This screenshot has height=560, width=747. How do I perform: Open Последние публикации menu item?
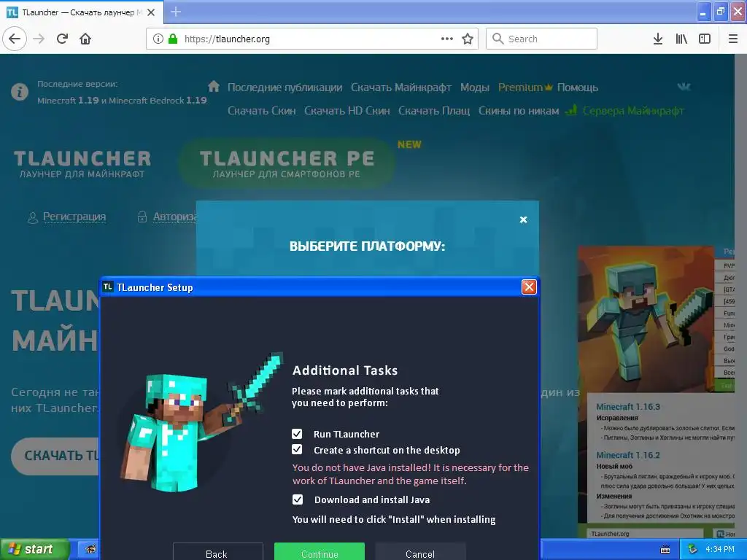285,87
